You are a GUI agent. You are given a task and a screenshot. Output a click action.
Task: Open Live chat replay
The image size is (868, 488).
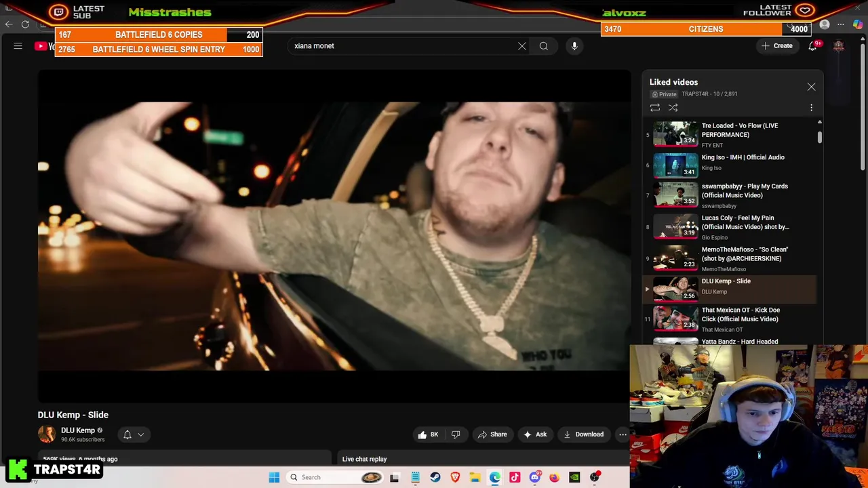[x=365, y=459]
